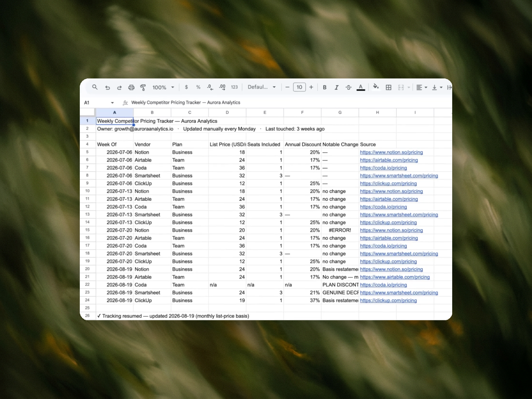Select row 15 header
Image resolution: width=532 pixels, height=399 pixels.
87,230
